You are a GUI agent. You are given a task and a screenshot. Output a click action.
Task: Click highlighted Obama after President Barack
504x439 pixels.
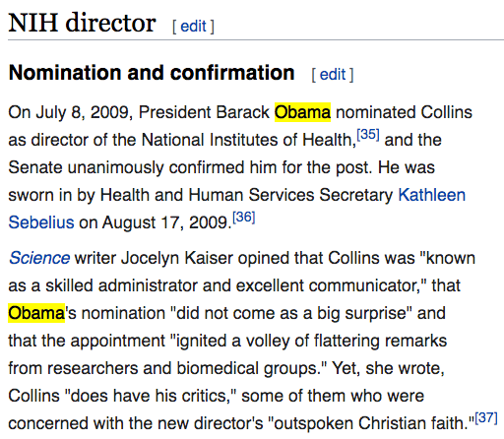coord(302,112)
